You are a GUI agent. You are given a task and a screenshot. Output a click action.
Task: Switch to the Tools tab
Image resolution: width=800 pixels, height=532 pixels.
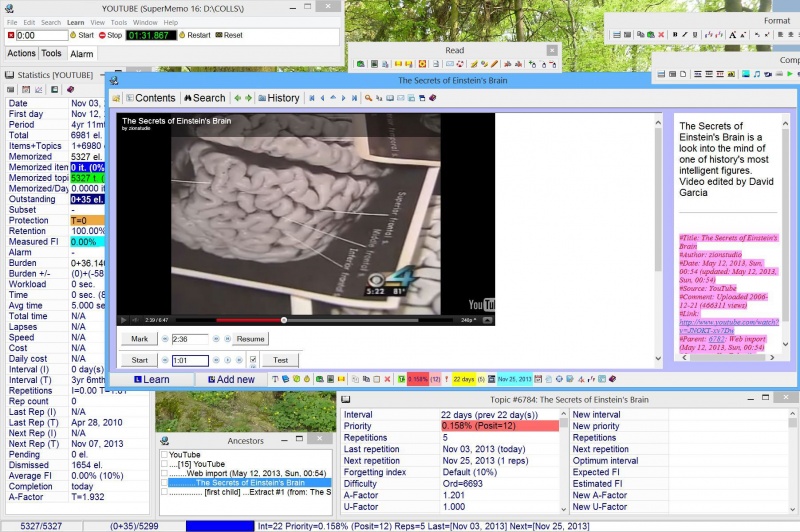tap(51, 53)
